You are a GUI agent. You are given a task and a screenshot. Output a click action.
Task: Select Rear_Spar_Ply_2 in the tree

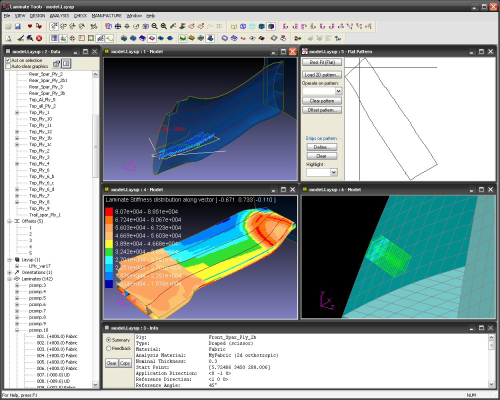46,74
